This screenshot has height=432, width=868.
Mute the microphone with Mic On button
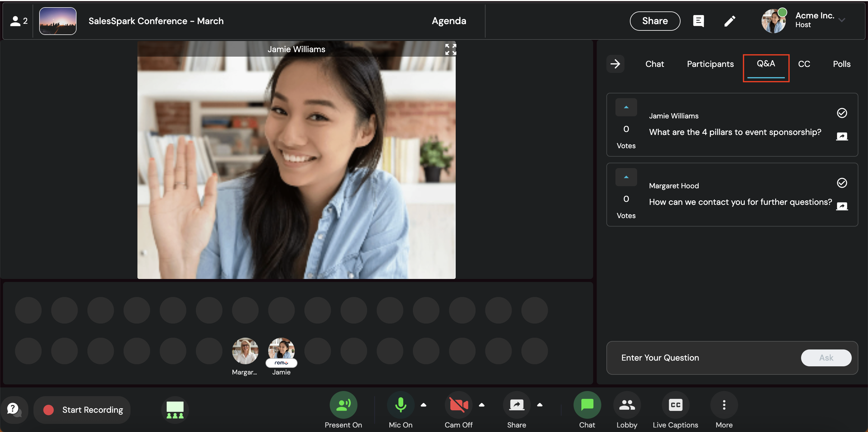pyautogui.click(x=400, y=405)
